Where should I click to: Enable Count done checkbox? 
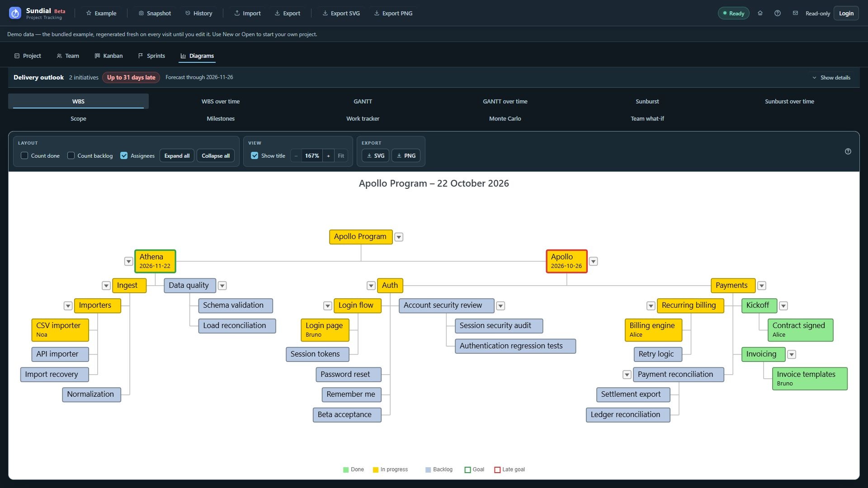24,155
